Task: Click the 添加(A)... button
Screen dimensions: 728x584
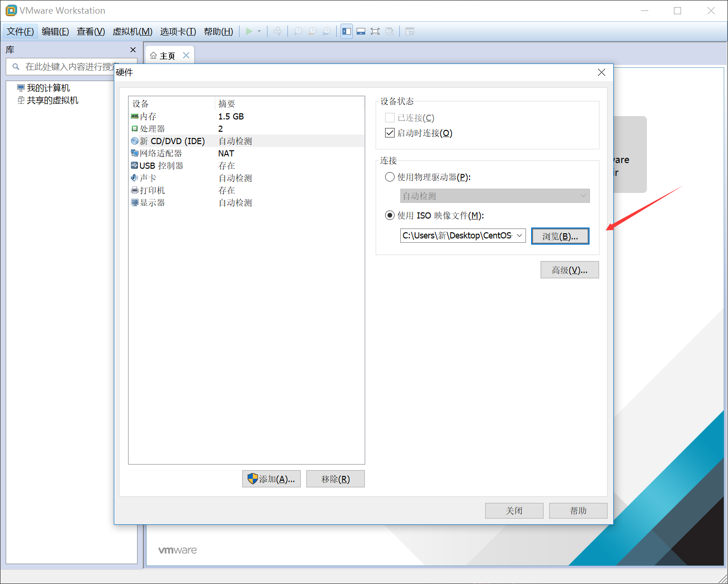Action: pos(271,479)
